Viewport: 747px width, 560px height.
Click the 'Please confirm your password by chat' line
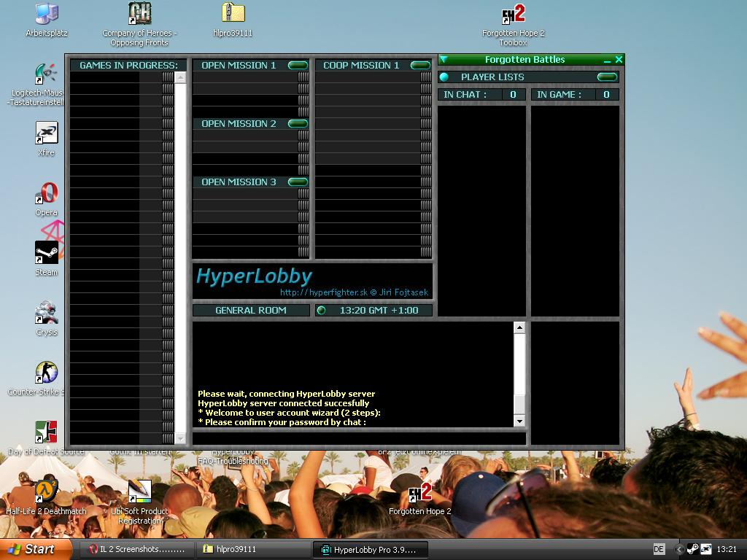tap(282, 422)
